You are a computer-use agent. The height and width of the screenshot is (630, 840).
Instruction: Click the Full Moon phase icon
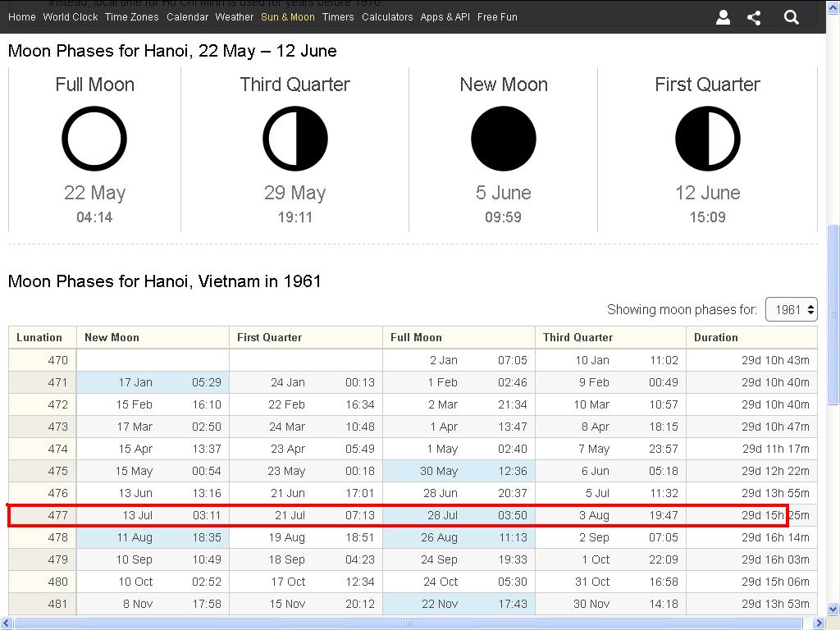pyautogui.click(x=94, y=139)
